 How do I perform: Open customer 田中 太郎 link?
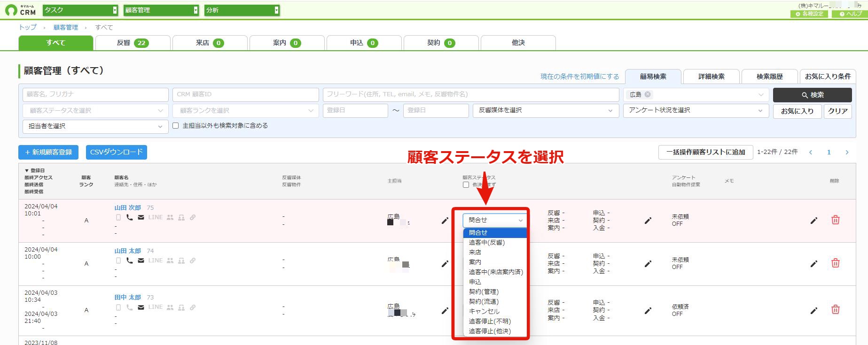(127, 297)
